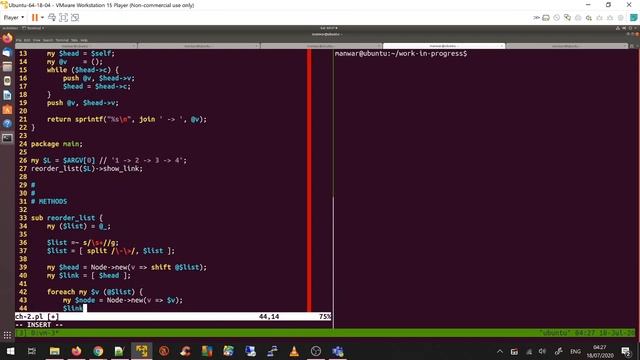
Task: Open Firefox from the Ubuntu dock
Action: [7, 38]
